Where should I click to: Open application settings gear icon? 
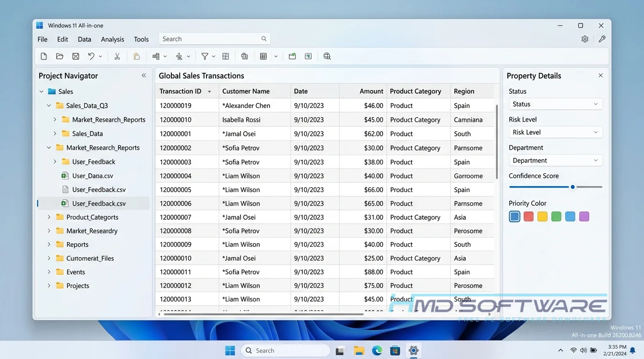[x=585, y=39]
